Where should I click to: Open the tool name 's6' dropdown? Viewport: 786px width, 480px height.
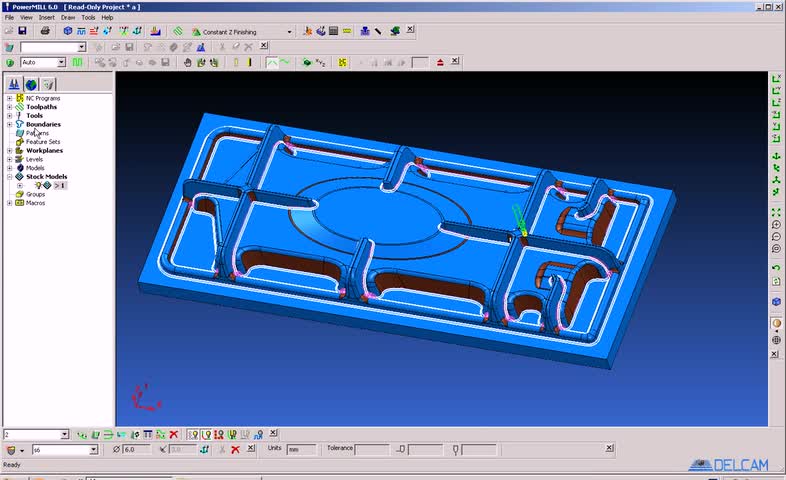(93, 450)
